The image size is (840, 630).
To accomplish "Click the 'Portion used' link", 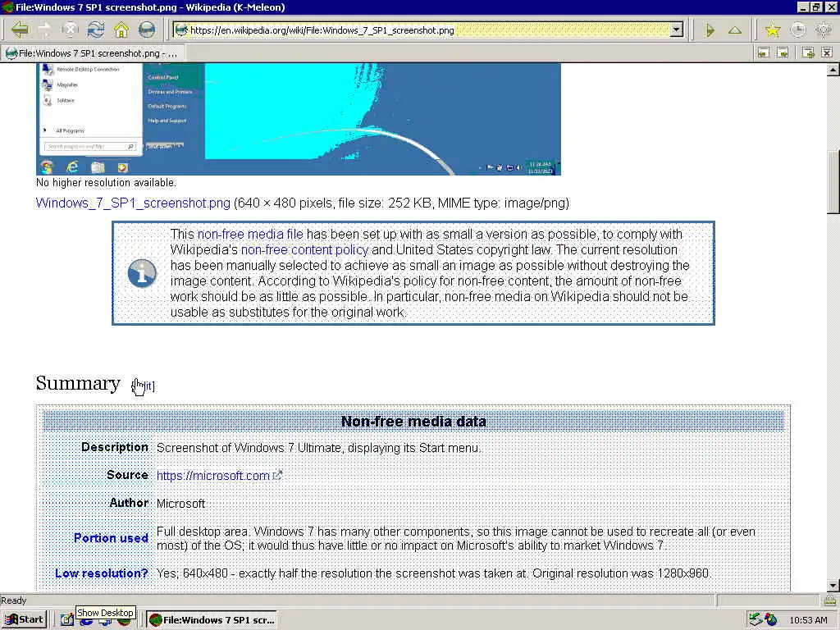I will point(111,538).
